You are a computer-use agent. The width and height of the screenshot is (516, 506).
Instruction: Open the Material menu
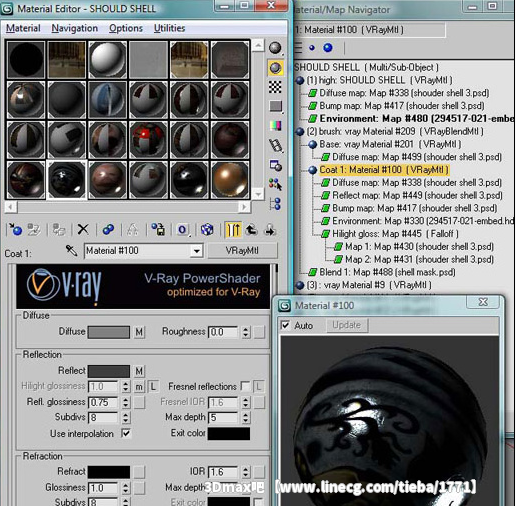[x=23, y=28]
